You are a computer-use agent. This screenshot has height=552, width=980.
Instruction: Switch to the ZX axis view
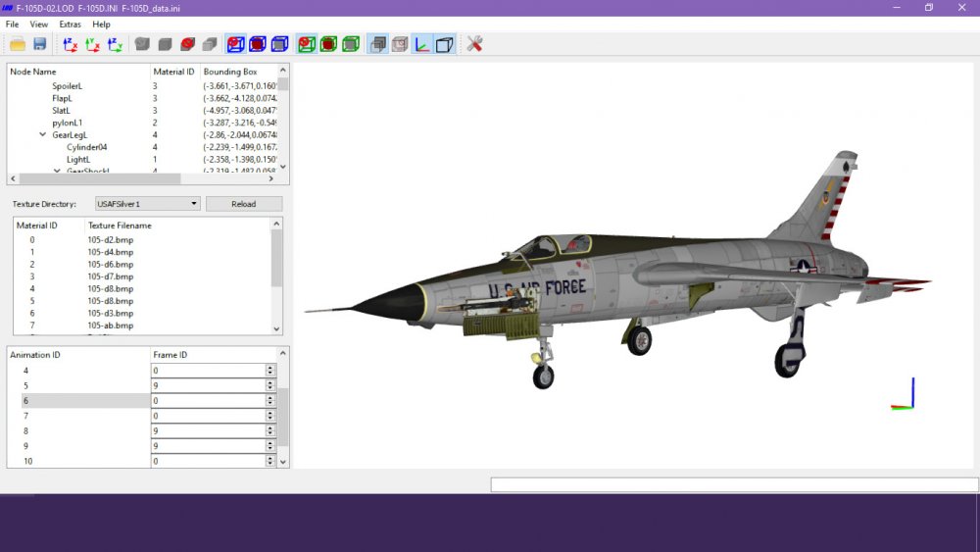[x=70, y=44]
